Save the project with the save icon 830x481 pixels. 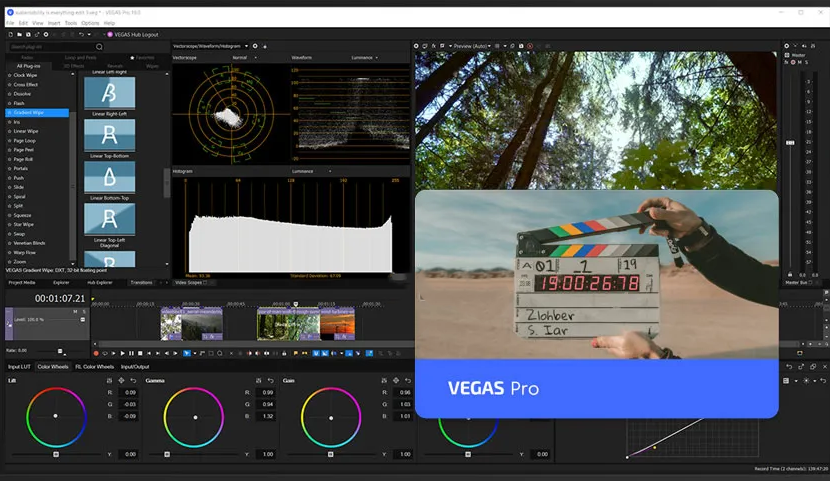click(29, 34)
